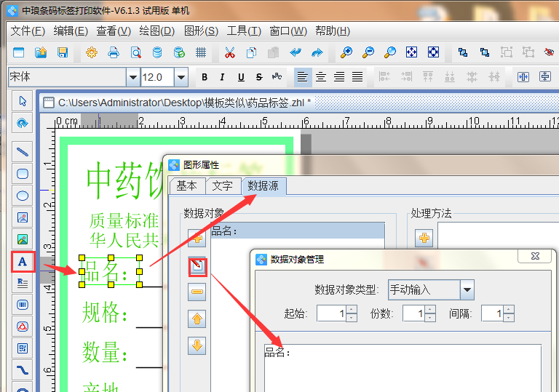Switch to the 文字 tab
Viewport: 559px width, 392px height.
(x=223, y=185)
